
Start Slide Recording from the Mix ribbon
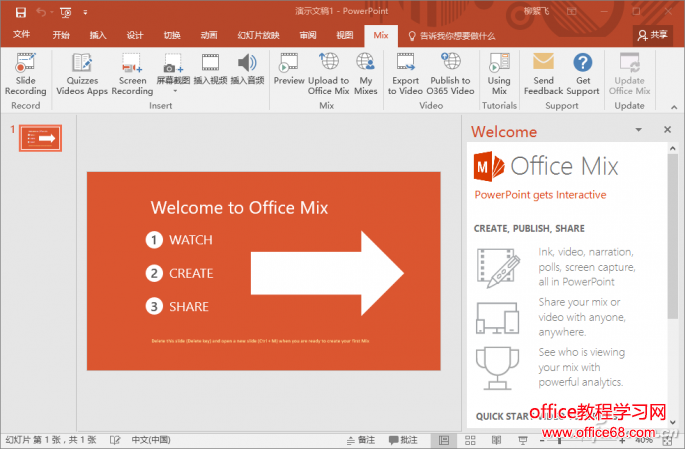point(25,74)
